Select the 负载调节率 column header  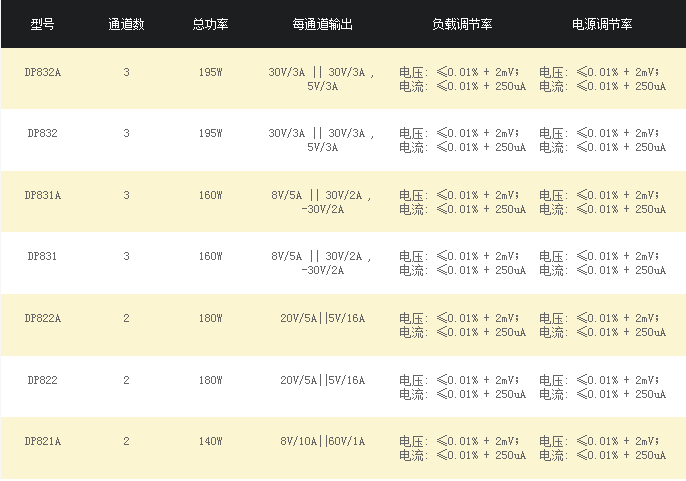tap(462, 24)
